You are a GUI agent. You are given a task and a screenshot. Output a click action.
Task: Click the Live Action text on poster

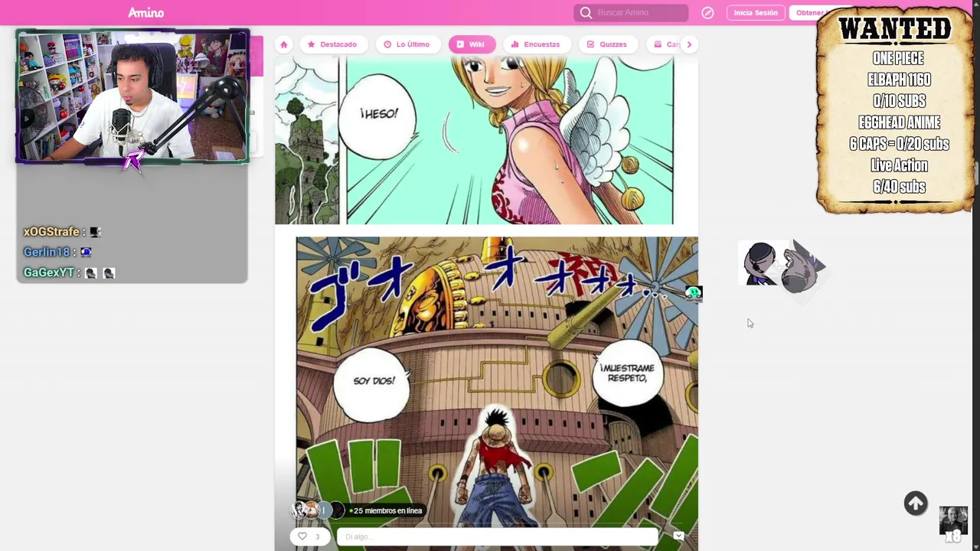[x=899, y=165]
